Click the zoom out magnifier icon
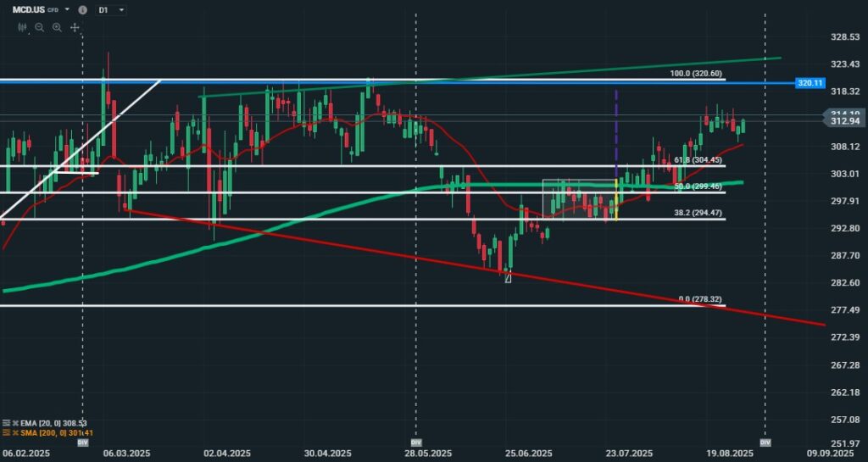The image size is (868, 462). pos(39,27)
